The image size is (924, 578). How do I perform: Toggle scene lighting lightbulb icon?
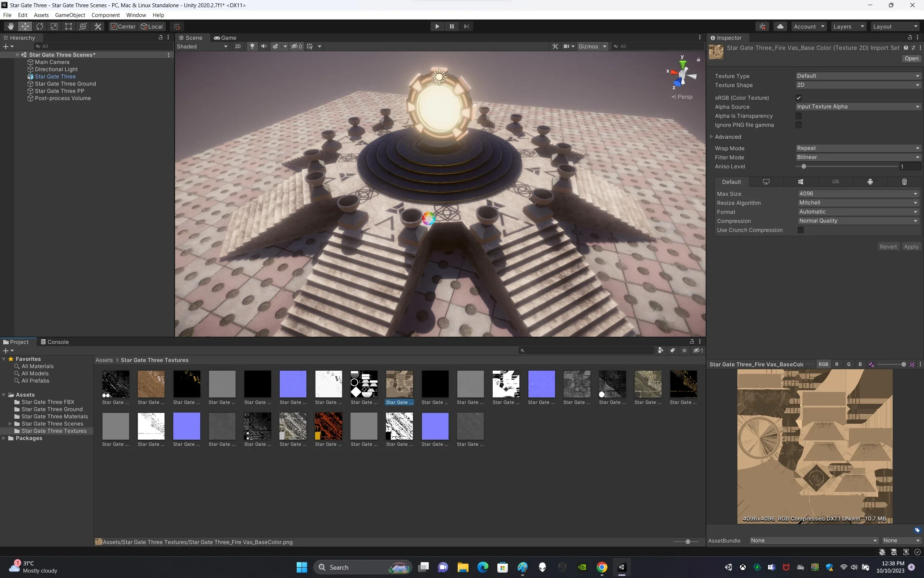(x=252, y=46)
